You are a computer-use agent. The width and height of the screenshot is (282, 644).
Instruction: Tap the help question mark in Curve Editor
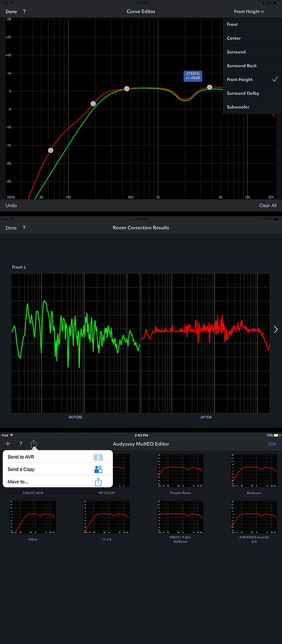tap(24, 11)
